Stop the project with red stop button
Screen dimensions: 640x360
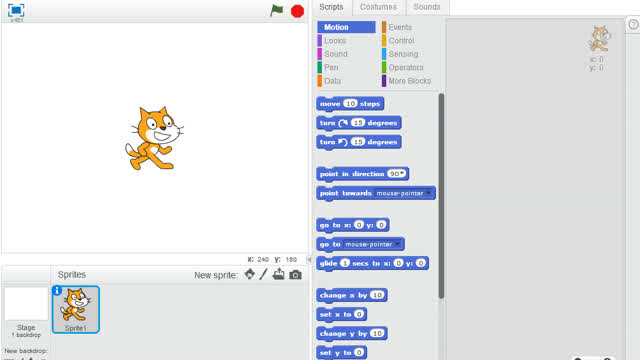coord(297,11)
